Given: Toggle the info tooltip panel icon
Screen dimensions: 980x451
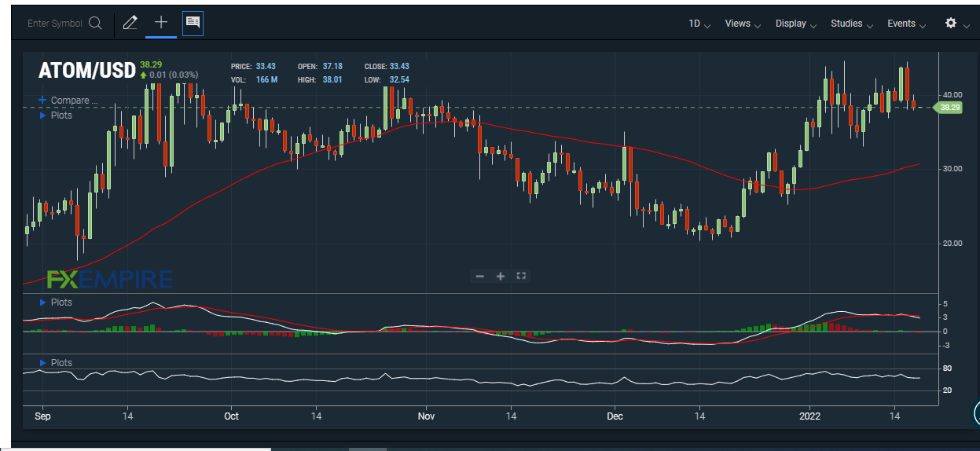Looking at the screenshot, I should (193, 23).
